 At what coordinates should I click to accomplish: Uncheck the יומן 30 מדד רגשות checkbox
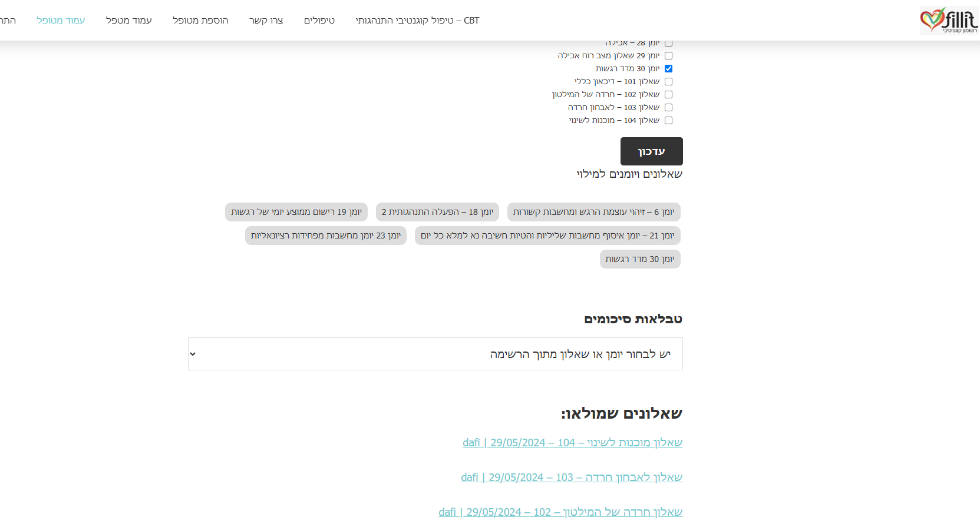668,68
